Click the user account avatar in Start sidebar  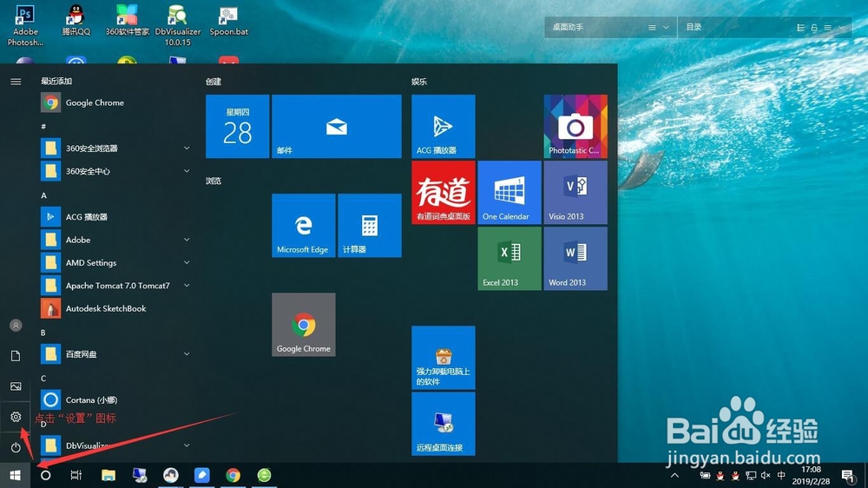16,325
